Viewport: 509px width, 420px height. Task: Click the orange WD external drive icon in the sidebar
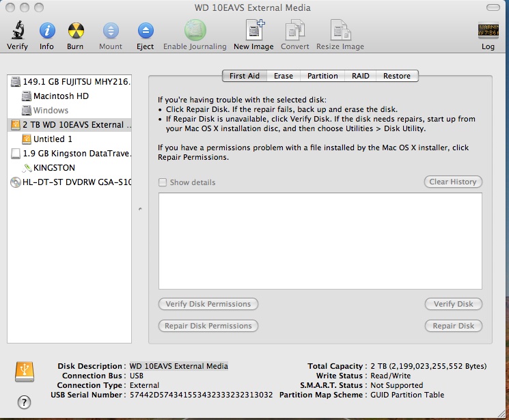coord(15,125)
